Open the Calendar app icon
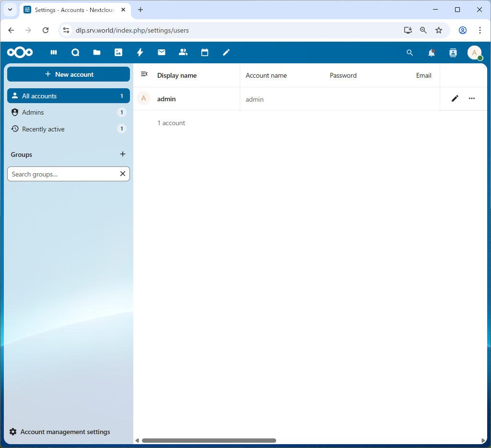The image size is (491, 448). 205,52
